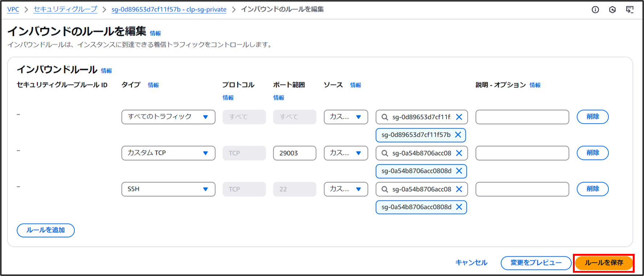Open the セキュリティグループ breadcrumb link

click(65, 9)
